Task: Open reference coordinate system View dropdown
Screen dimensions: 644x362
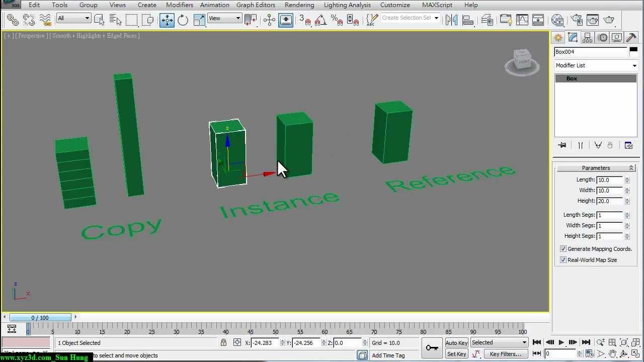Action: (224, 18)
